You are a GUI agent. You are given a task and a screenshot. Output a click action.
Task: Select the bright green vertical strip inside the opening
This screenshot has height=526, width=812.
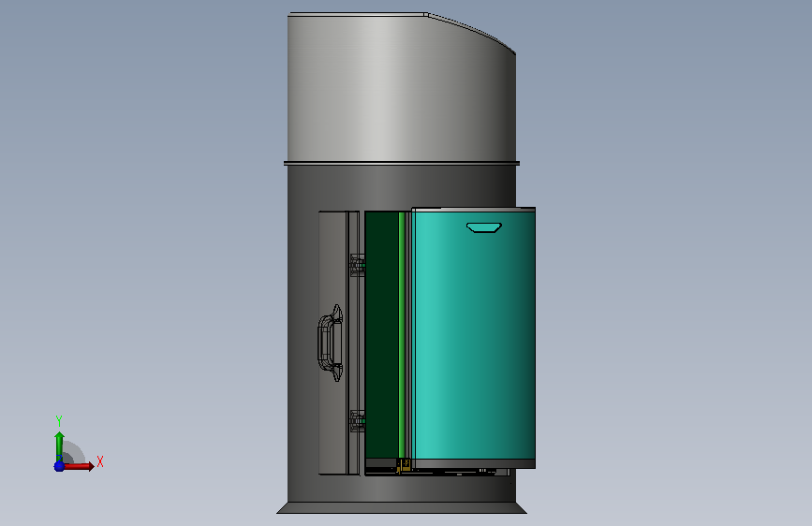[x=402, y=335]
